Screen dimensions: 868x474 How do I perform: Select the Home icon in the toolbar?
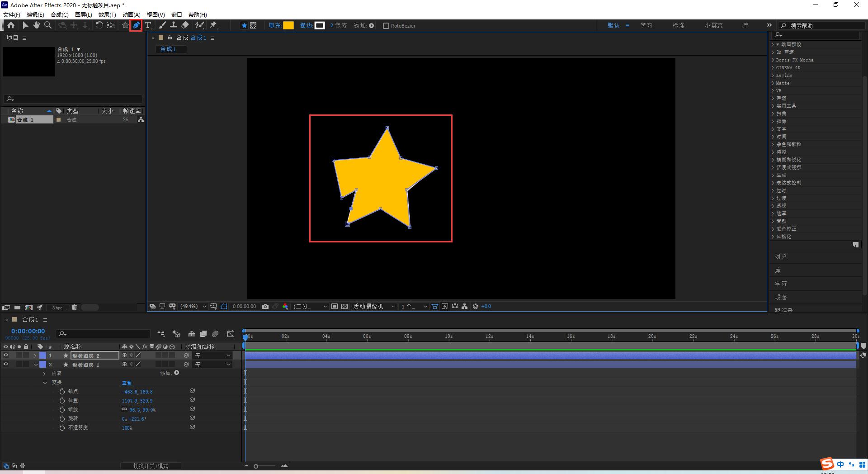11,25
